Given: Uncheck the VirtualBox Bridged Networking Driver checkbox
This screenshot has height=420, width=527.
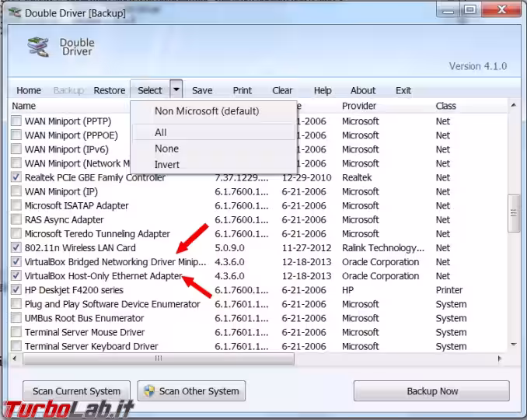Looking at the screenshot, I should pyautogui.click(x=16, y=261).
